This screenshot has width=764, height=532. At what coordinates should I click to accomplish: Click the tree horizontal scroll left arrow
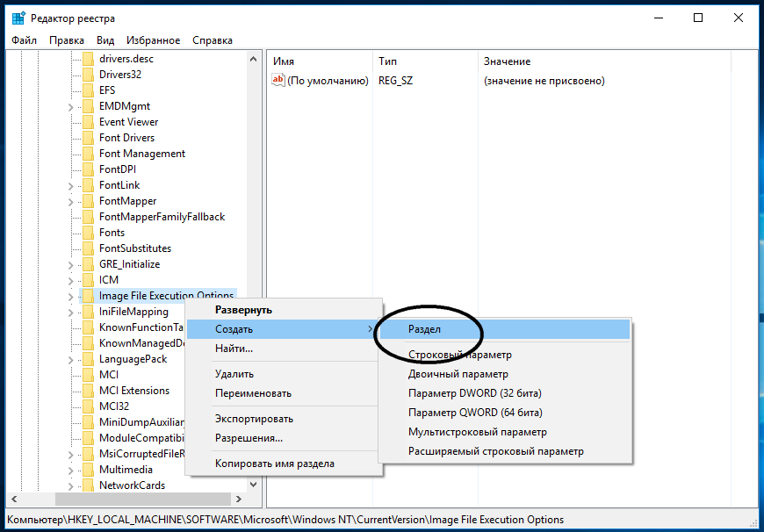click(14, 499)
